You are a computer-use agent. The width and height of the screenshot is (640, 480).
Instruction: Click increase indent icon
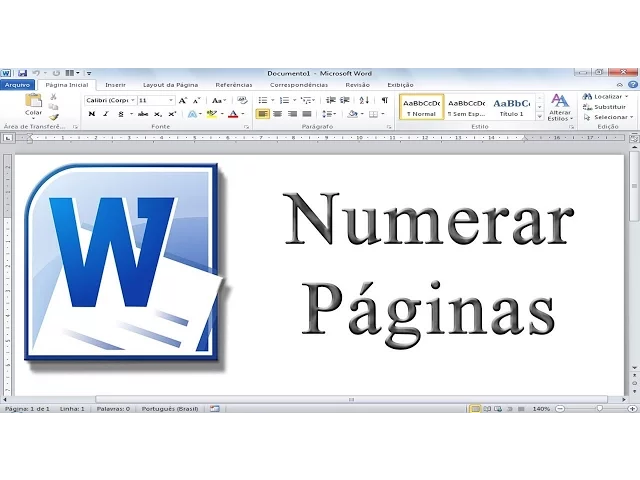345,100
